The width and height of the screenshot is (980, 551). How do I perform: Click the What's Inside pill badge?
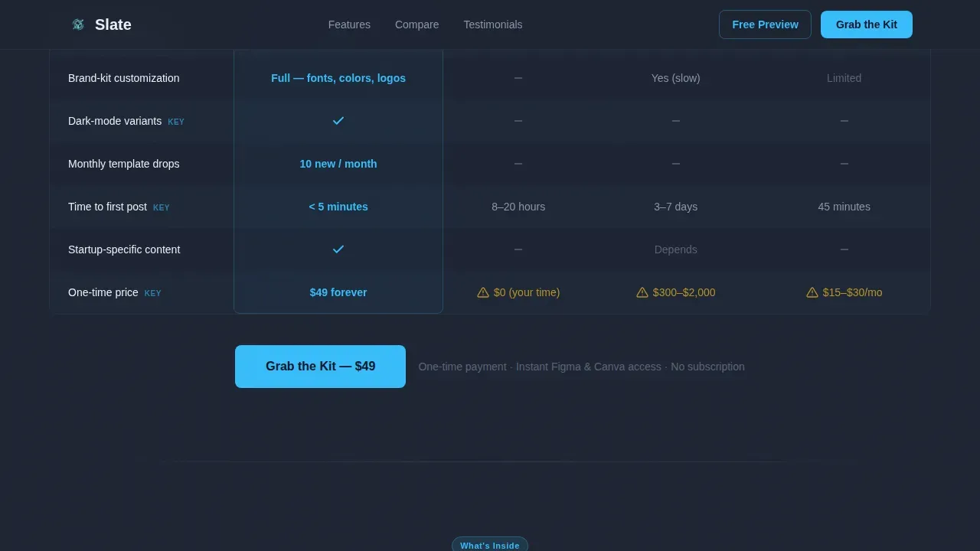point(490,545)
